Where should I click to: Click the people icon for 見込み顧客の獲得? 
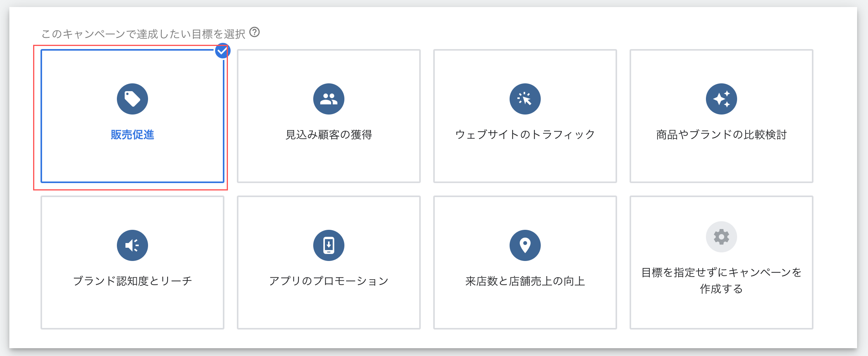[x=329, y=99]
